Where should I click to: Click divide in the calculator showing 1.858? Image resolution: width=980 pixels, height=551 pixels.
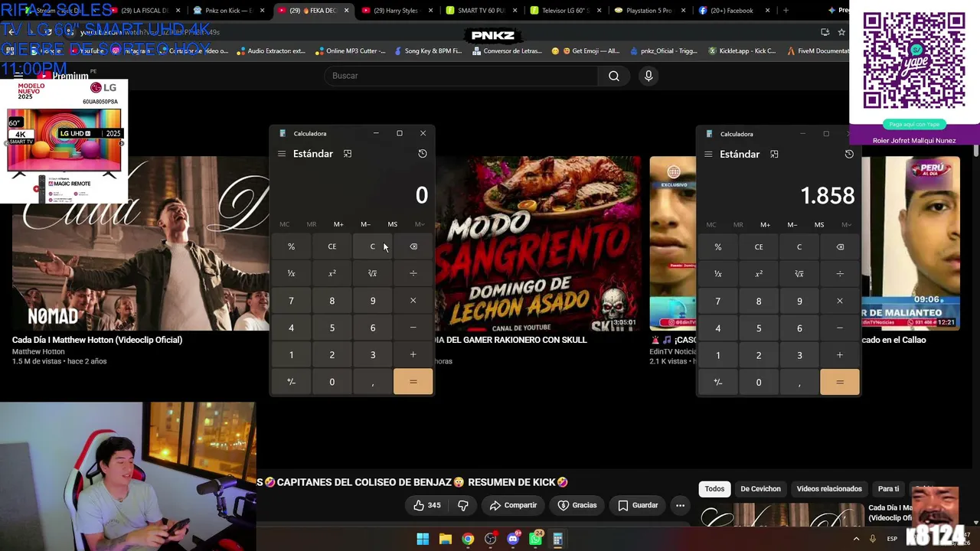(x=840, y=274)
